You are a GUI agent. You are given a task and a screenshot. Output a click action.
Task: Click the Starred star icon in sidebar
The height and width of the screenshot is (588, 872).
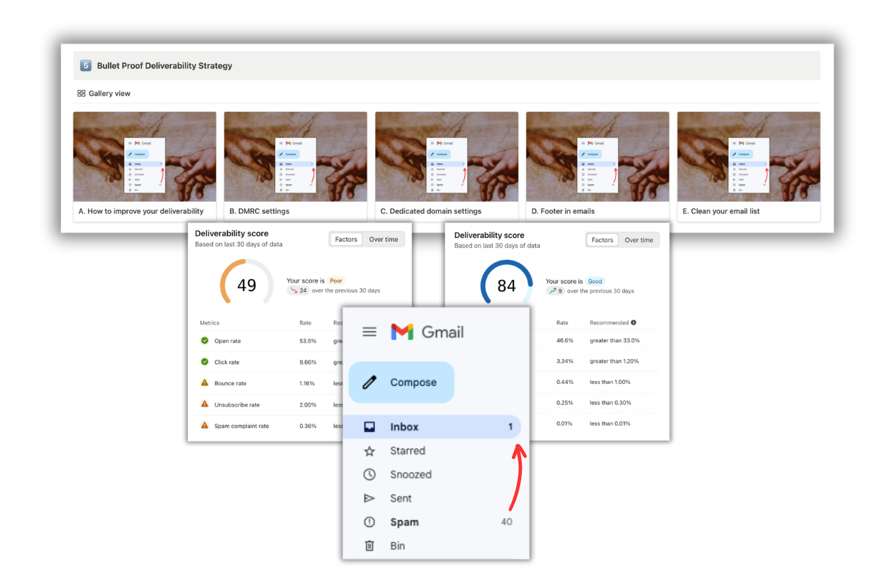(x=369, y=451)
